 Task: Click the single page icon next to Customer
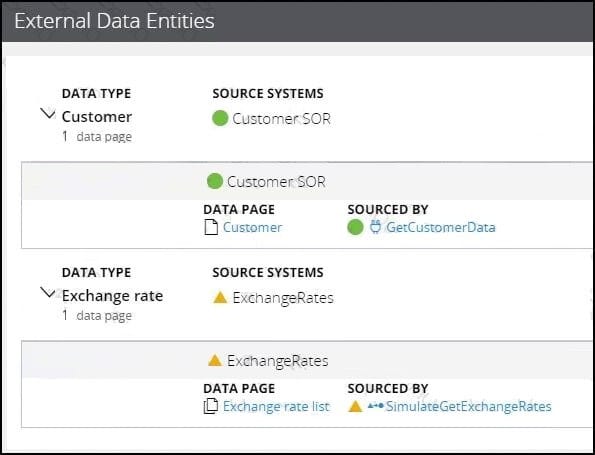211,227
